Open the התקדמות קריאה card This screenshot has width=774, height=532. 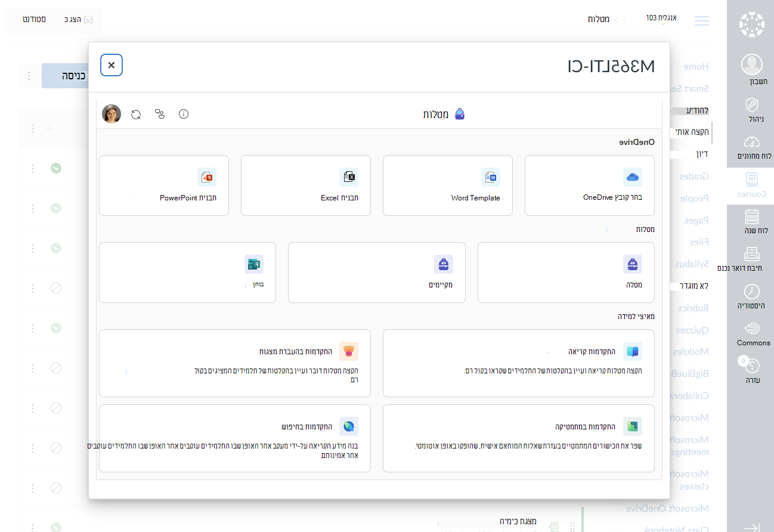tap(519, 363)
